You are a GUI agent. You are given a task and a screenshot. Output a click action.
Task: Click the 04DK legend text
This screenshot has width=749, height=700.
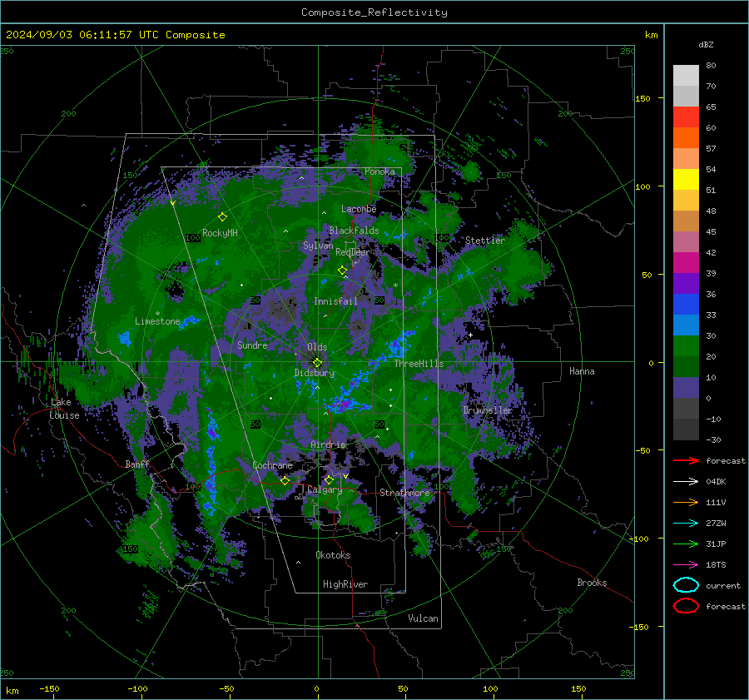tap(716, 482)
